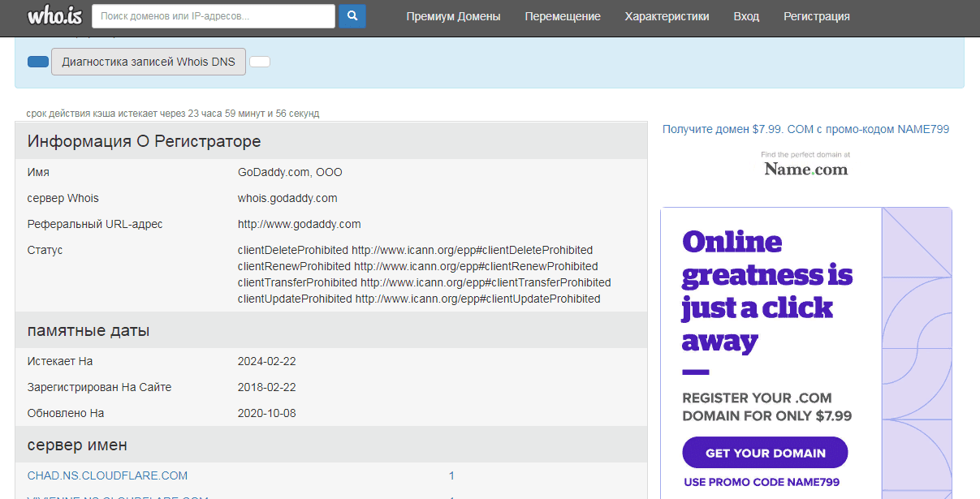Click the who.is logo

(54, 16)
